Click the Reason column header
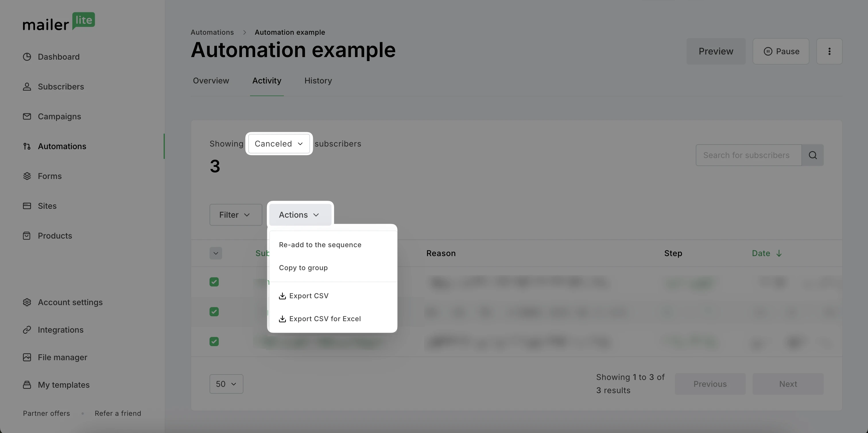The height and width of the screenshot is (433, 868). point(441,253)
